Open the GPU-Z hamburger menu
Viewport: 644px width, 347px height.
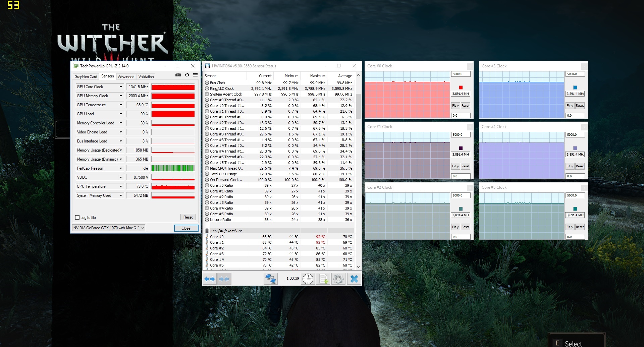click(195, 75)
